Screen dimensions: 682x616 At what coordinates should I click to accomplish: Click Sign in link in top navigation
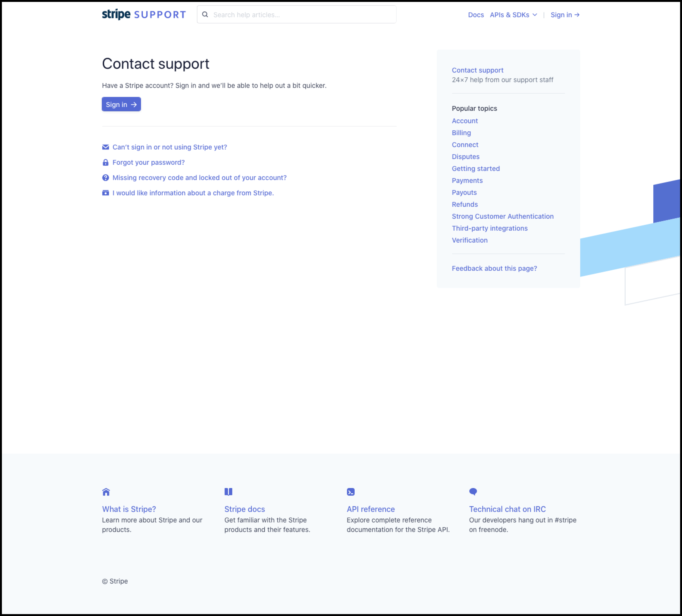[x=565, y=15]
